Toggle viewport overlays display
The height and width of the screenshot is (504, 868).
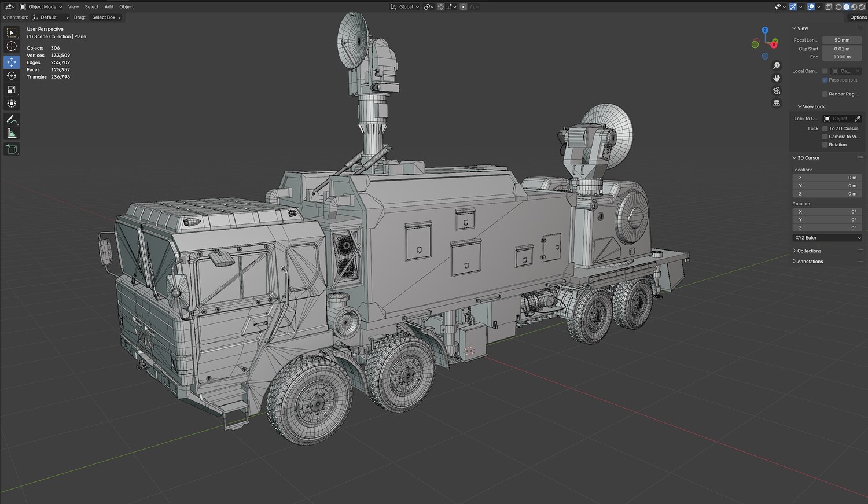click(x=811, y=7)
